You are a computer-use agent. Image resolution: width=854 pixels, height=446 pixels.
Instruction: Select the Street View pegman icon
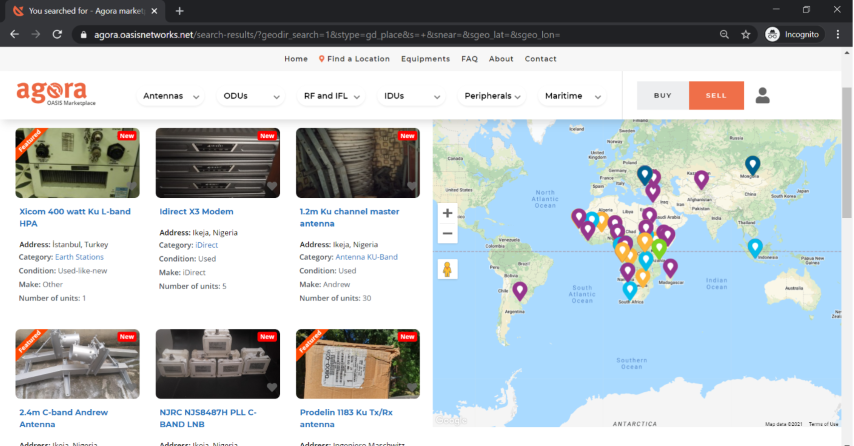tap(448, 269)
